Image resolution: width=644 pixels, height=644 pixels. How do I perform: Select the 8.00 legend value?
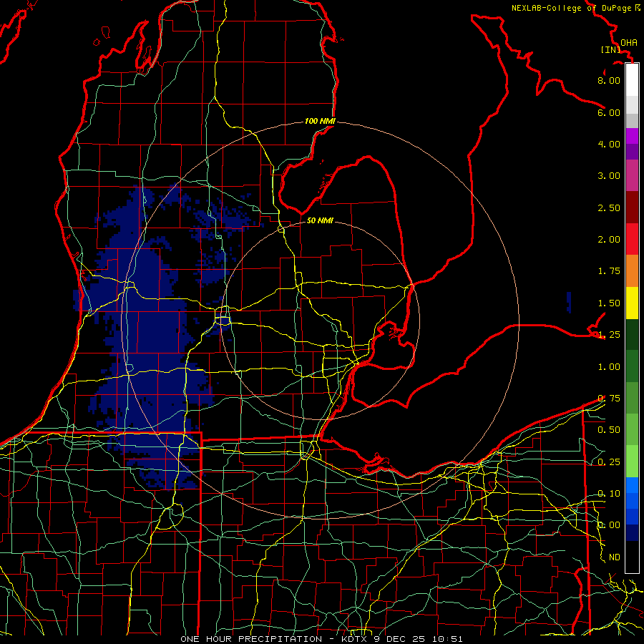coord(609,80)
